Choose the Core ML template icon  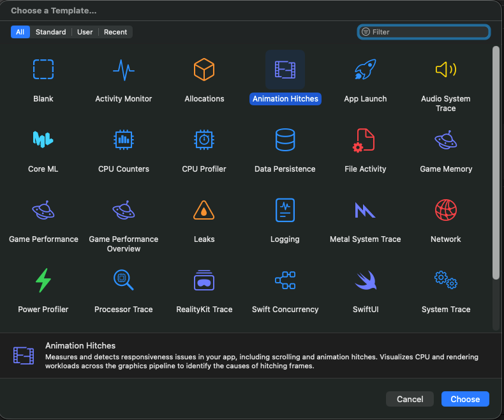pos(43,139)
